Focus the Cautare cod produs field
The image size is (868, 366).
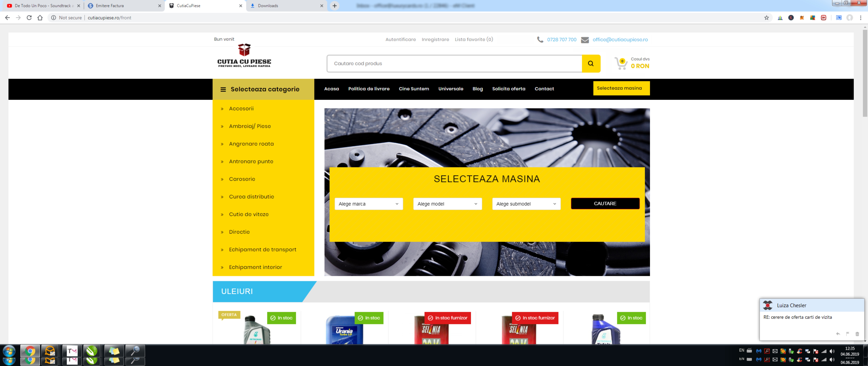(x=454, y=64)
